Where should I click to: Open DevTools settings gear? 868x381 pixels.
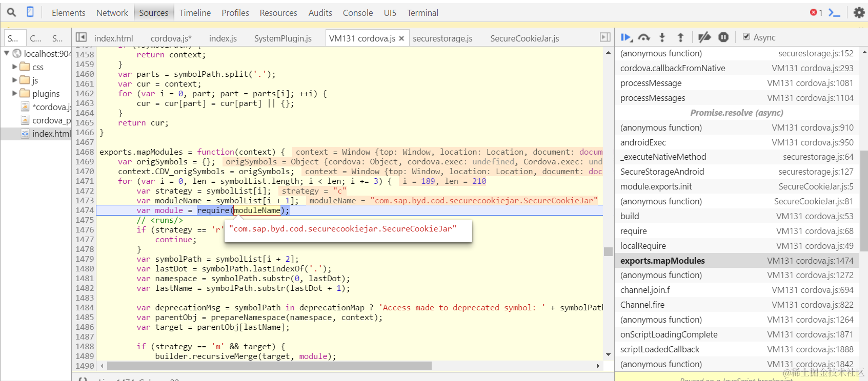(x=859, y=12)
